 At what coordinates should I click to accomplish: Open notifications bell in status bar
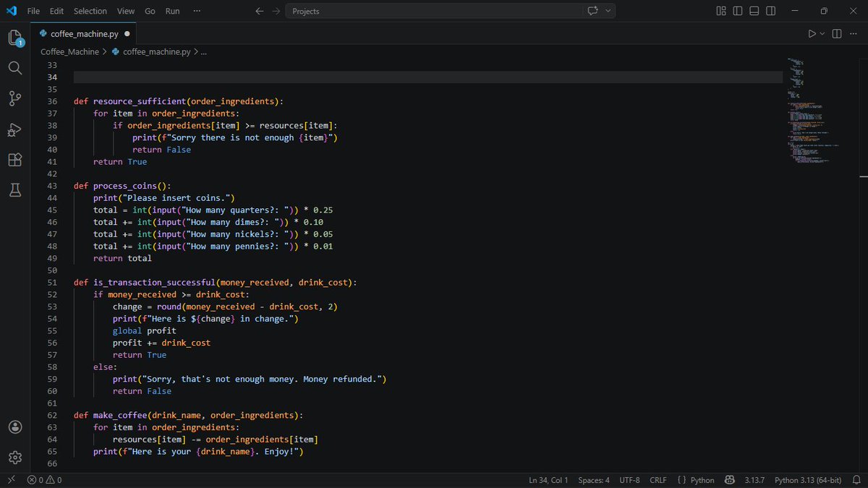pyautogui.click(x=856, y=480)
